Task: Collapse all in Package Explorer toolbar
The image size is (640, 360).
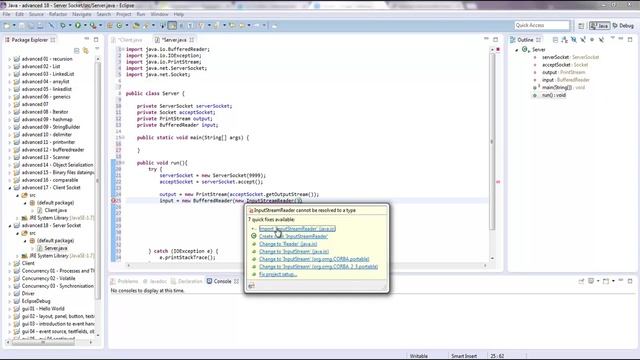Action: pyautogui.click(x=76, y=51)
